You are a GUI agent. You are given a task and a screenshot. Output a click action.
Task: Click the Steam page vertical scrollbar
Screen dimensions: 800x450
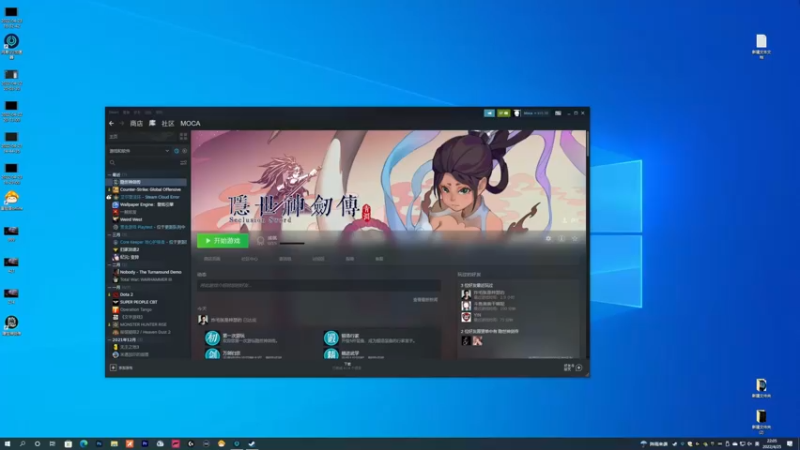588,144
